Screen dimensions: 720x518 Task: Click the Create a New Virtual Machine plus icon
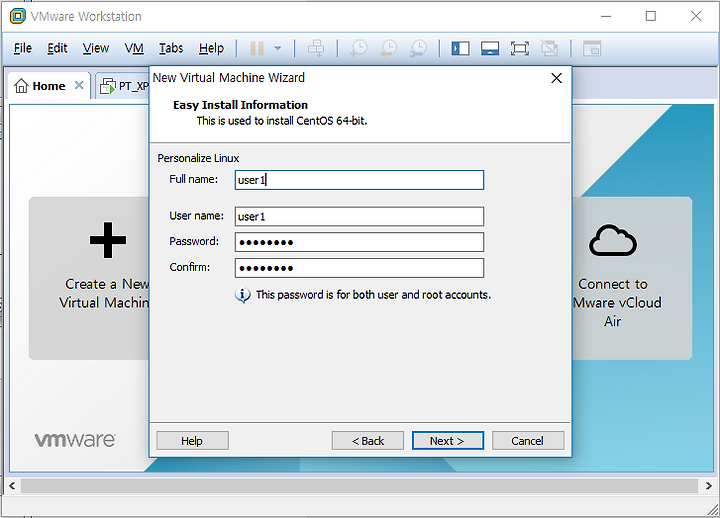click(x=107, y=240)
